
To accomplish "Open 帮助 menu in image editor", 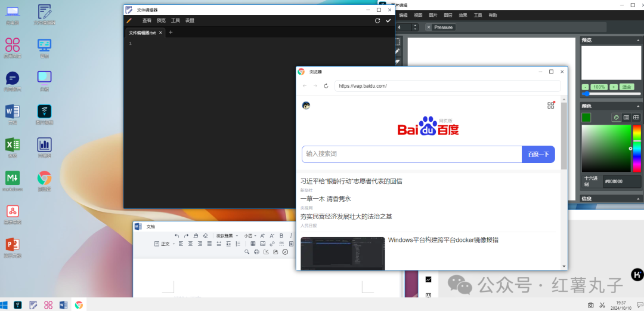I will [493, 15].
